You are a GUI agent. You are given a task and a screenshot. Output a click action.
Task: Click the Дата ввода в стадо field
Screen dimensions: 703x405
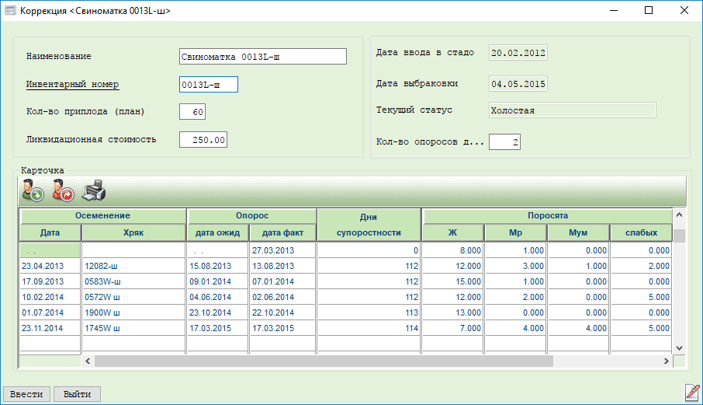coord(517,52)
